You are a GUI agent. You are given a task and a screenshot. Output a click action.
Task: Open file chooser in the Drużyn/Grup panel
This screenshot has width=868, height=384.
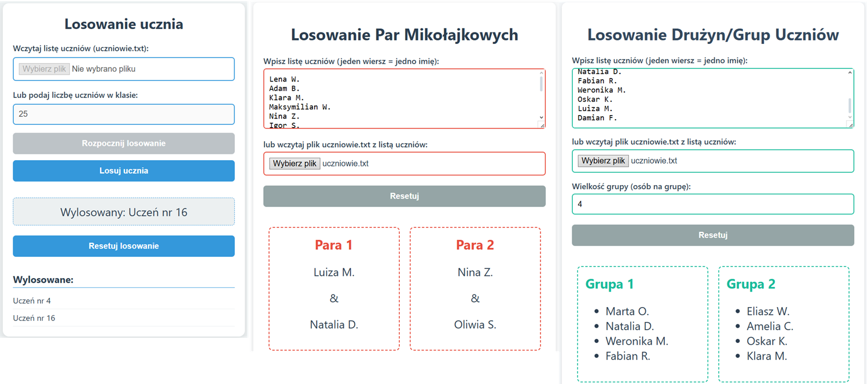click(603, 161)
